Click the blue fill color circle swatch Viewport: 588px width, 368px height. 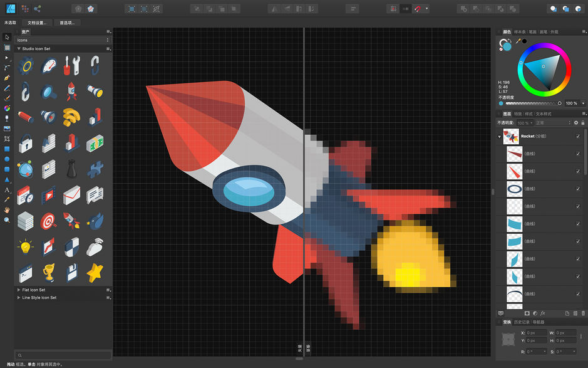pos(507,47)
